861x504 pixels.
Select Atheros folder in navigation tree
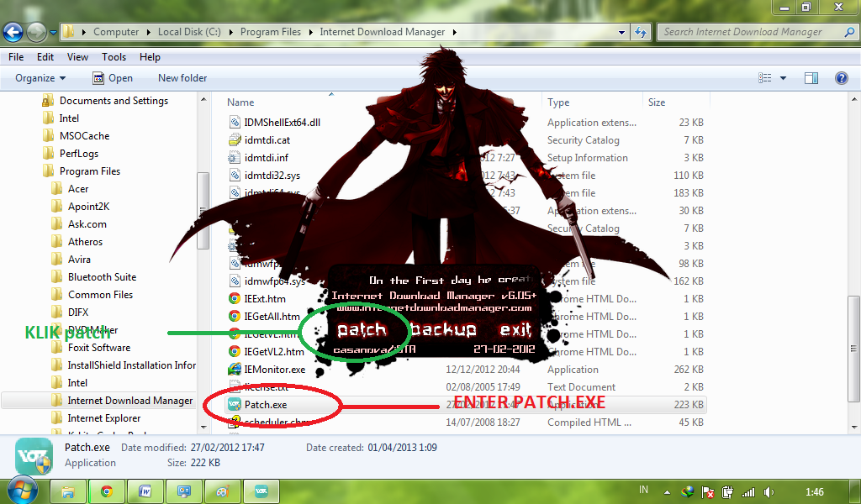[x=85, y=242]
